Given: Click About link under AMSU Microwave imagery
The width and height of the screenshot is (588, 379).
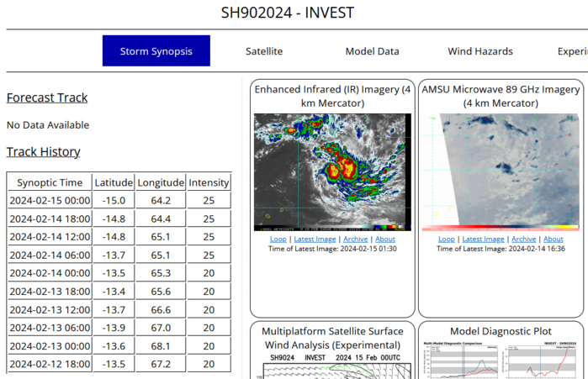Looking at the screenshot, I should click(553, 240).
